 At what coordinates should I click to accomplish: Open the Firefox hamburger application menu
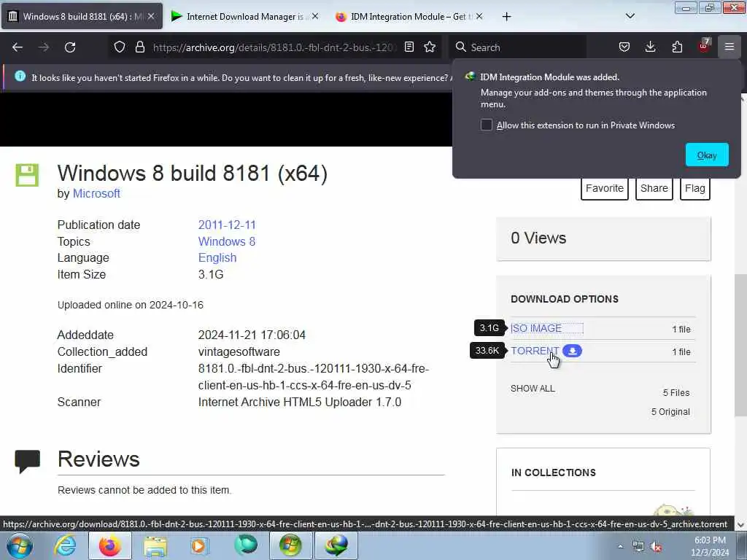tap(729, 47)
